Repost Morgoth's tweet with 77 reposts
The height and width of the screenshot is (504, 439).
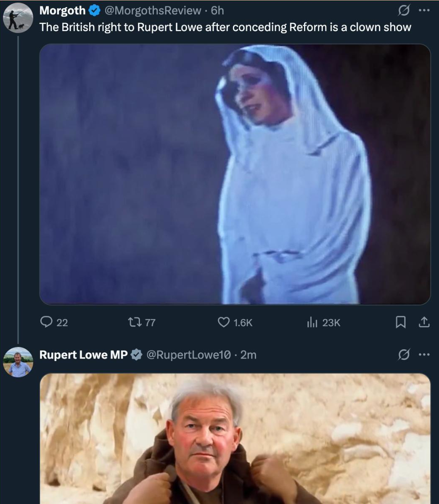click(142, 322)
